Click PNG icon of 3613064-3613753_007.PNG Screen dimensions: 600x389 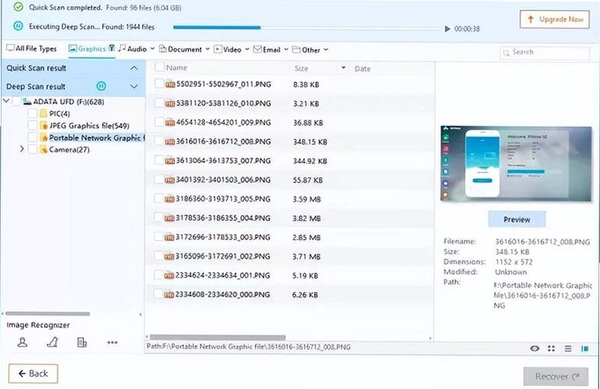pyautogui.click(x=170, y=161)
